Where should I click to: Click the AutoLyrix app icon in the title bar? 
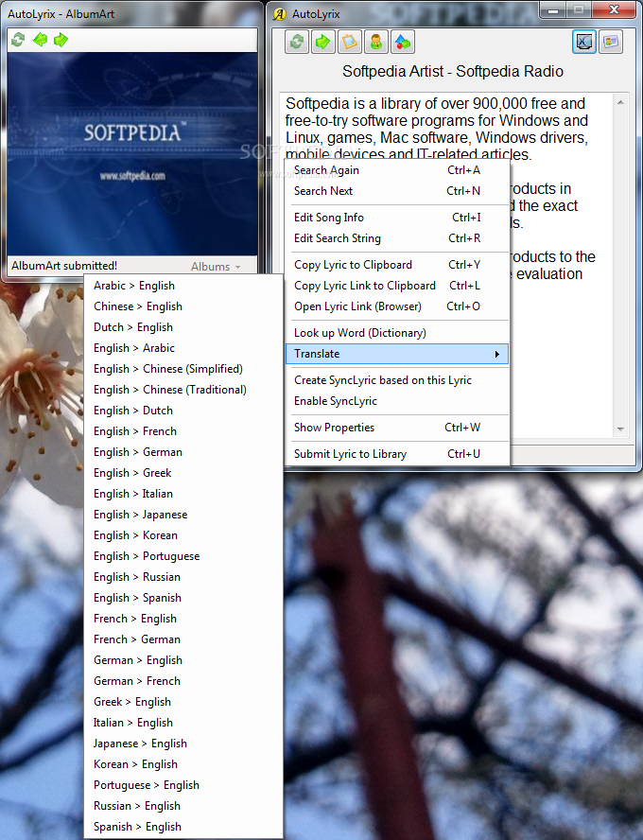pyautogui.click(x=280, y=14)
